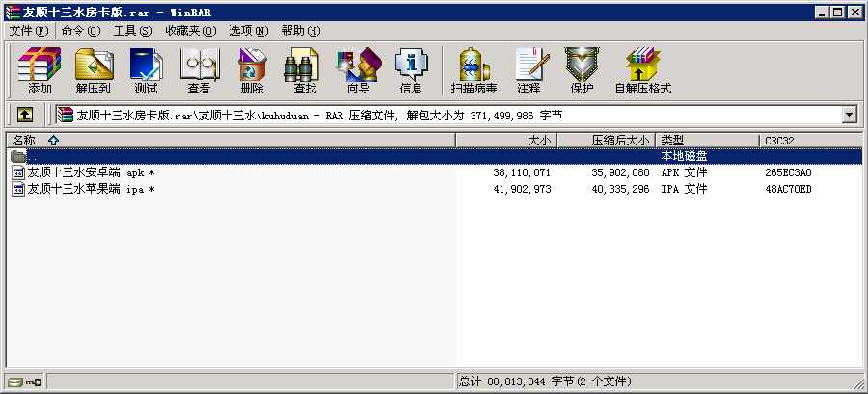This screenshot has width=868, height=394.
Task: Expand the address path dropdown arrow
Action: coord(849,115)
